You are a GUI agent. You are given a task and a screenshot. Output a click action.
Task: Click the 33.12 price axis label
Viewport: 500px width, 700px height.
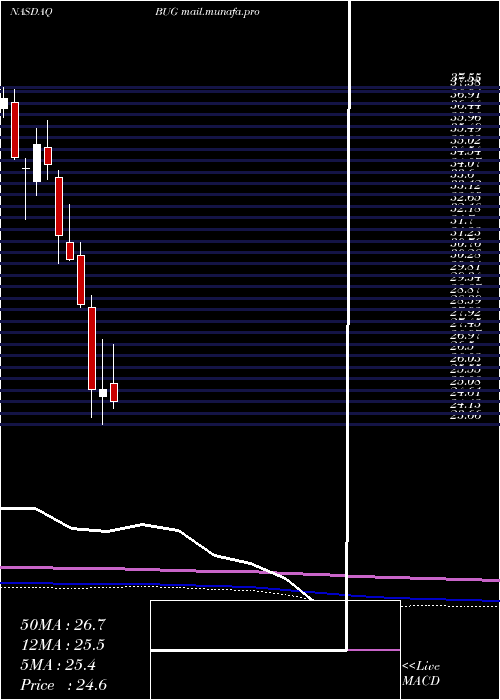pyautogui.click(x=465, y=187)
